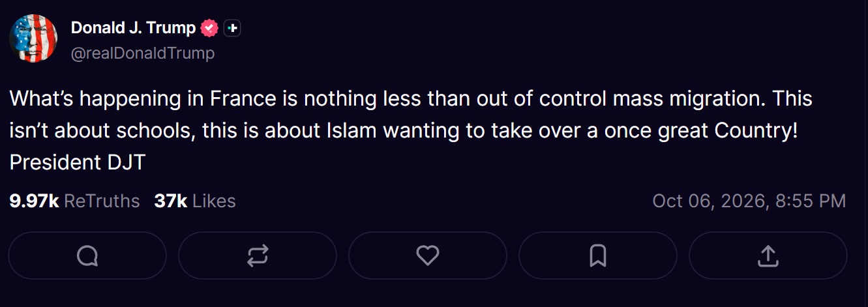
Task: Visit the @realDonaldTrump handle link
Action: pos(142,53)
